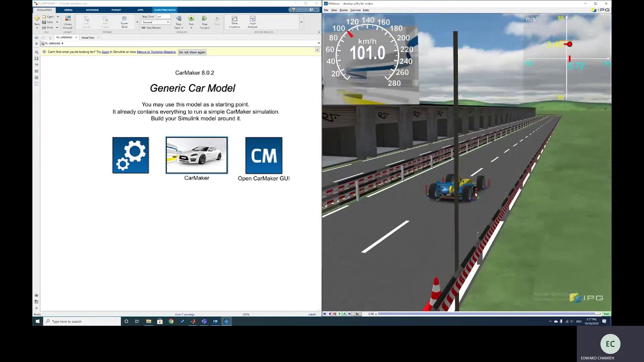Open the Help menu in IPGMovie
Viewport: 644px width, 362px height.
coord(366,10)
